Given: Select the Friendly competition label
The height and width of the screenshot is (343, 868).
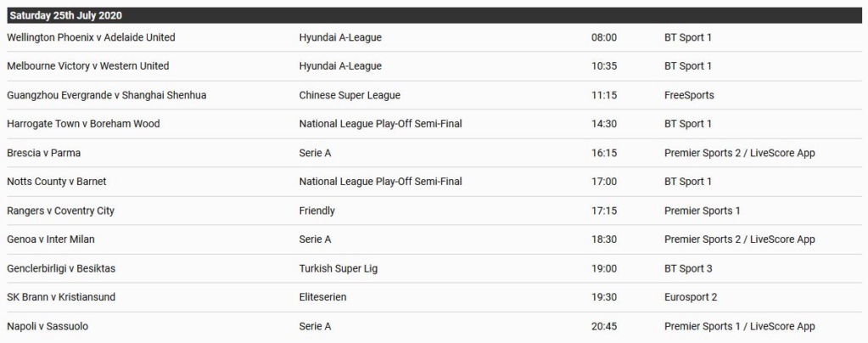Looking at the screenshot, I should pyautogui.click(x=316, y=211).
